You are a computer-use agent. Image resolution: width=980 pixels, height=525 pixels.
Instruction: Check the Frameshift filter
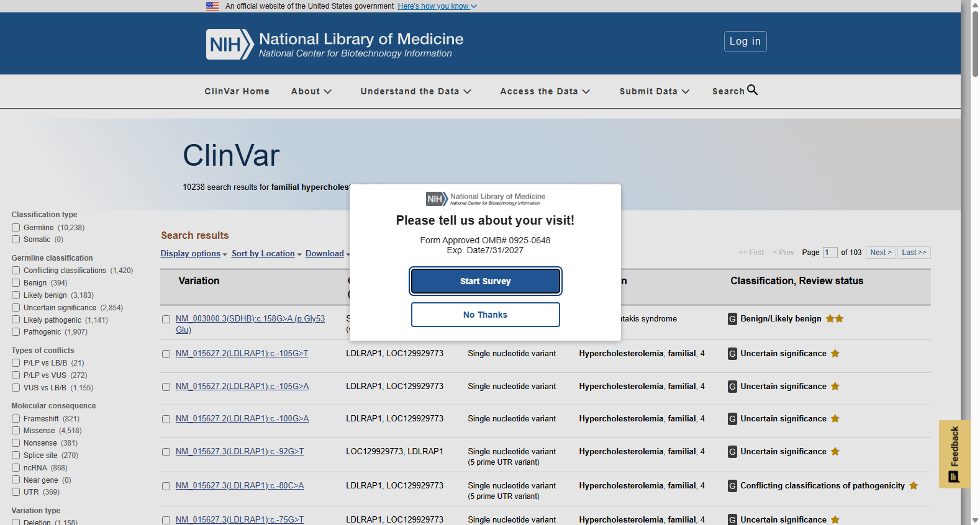point(16,419)
